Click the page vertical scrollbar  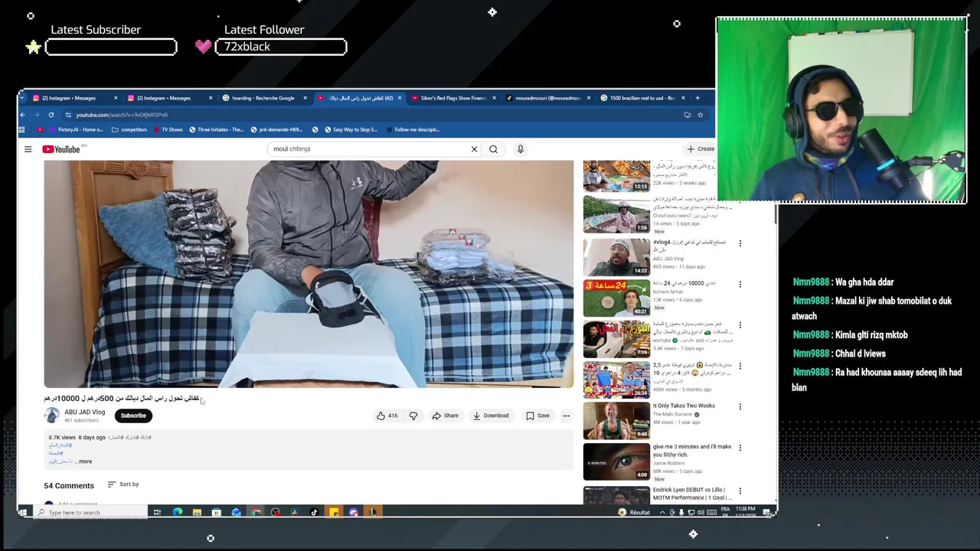(776, 214)
